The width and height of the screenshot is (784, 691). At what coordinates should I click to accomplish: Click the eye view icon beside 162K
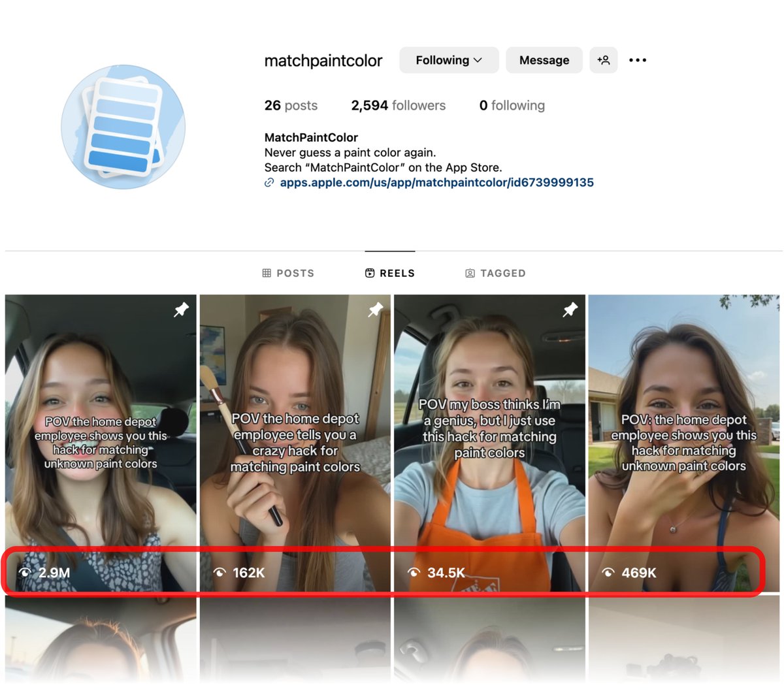220,573
